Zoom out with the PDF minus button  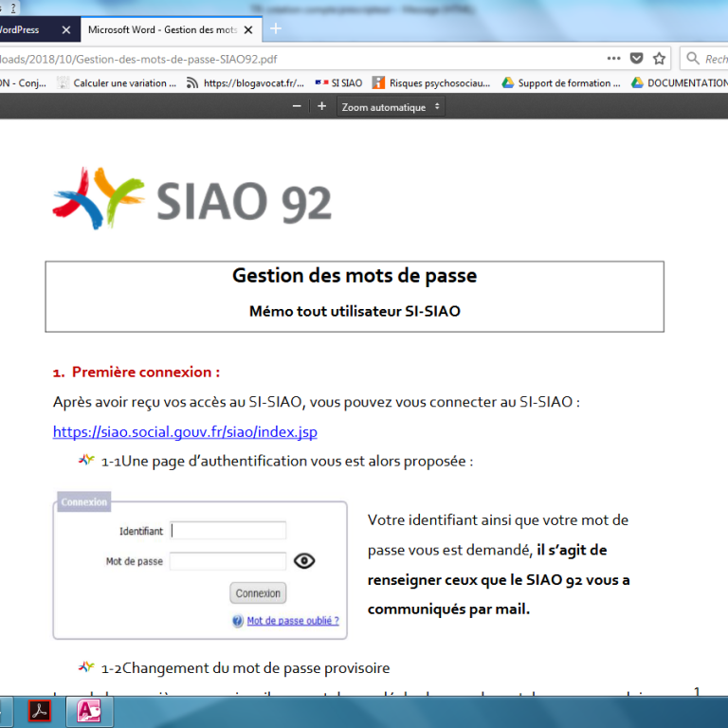pyautogui.click(x=297, y=106)
